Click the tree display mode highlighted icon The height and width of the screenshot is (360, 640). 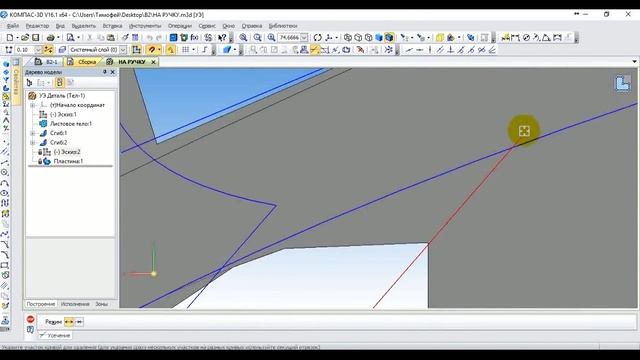[60, 82]
